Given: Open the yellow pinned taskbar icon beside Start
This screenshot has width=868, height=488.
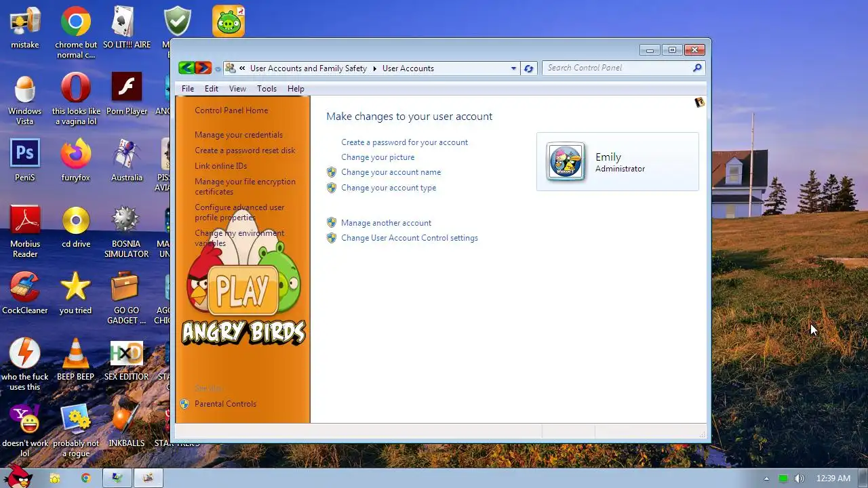Looking at the screenshot, I should [x=54, y=478].
